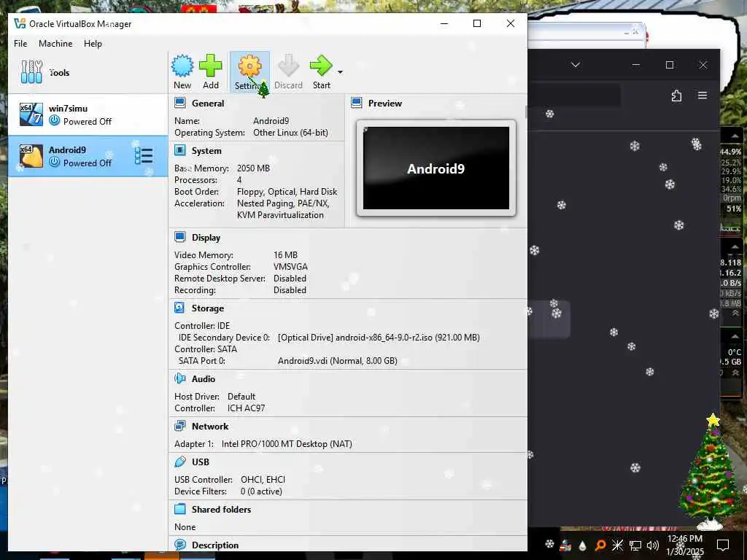
Task: Open the System settings heading link
Action: point(206,151)
